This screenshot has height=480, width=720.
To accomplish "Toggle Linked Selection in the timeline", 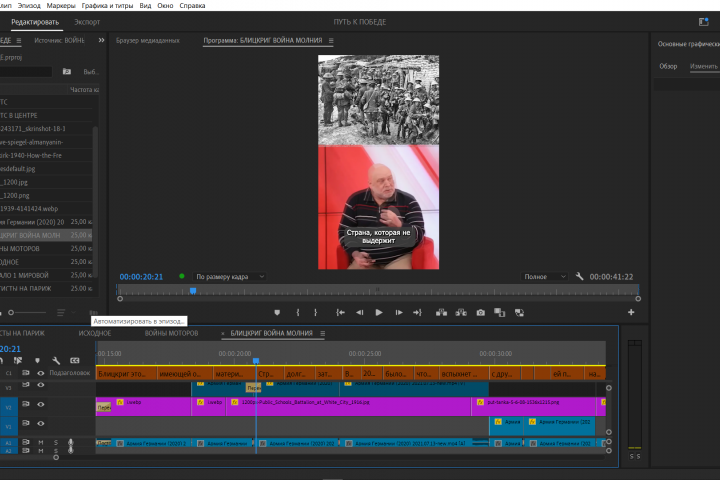I will [x=18, y=361].
